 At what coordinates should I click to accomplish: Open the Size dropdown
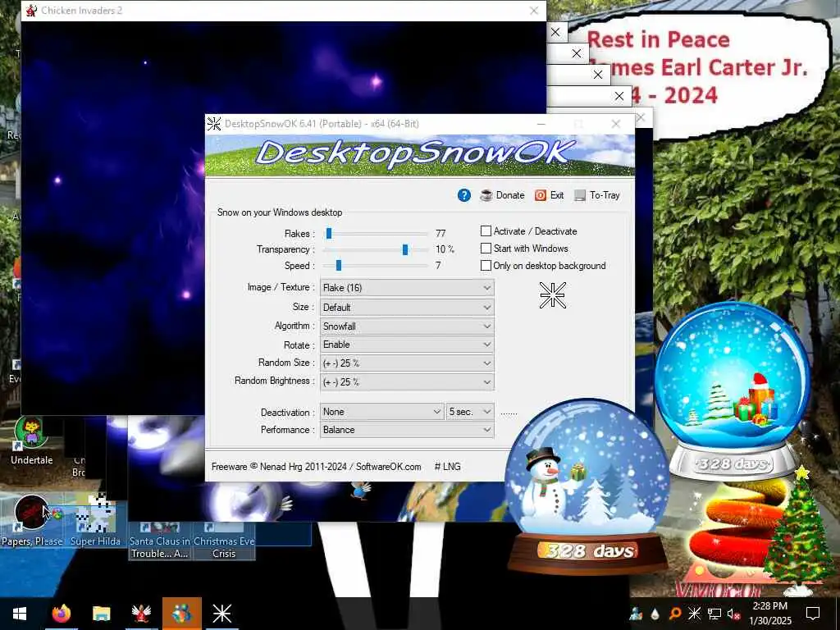[407, 308]
